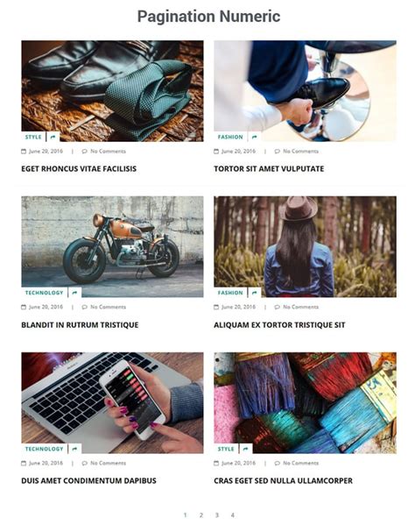Go to pagination page 3
This screenshot has width=415, height=532.
pos(216,515)
